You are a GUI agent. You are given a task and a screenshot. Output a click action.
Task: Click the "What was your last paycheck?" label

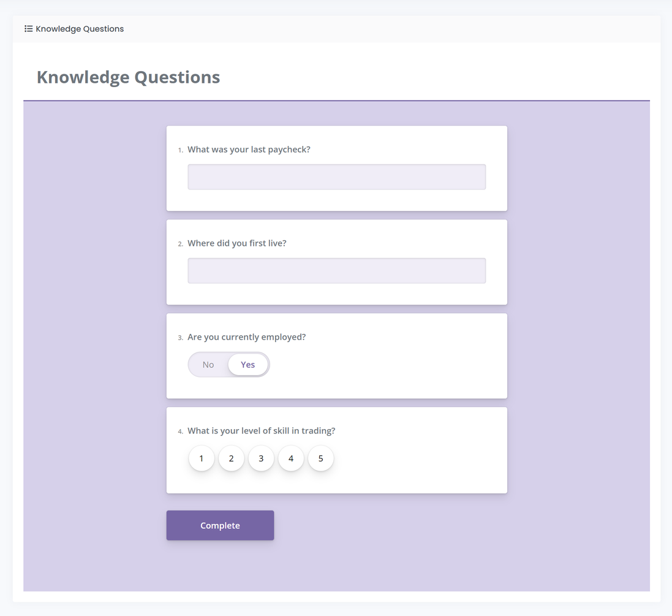[249, 150]
